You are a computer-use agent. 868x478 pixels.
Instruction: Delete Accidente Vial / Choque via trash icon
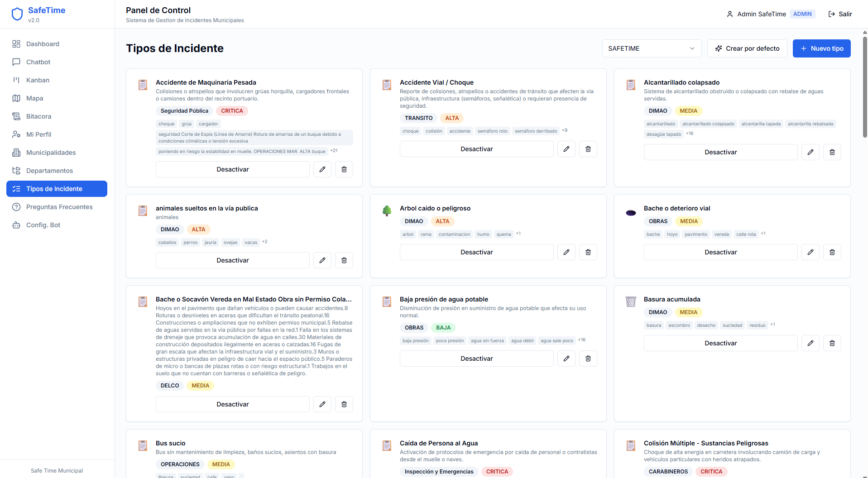pyautogui.click(x=588, y=149)
